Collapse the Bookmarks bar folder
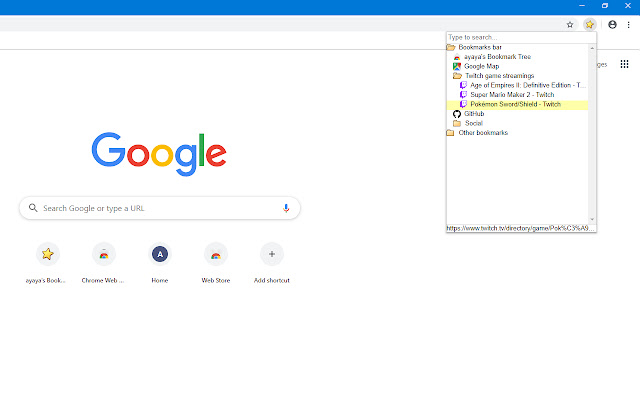Image resolution: width=640 pixels, height=400 pixels. point(451,47)
